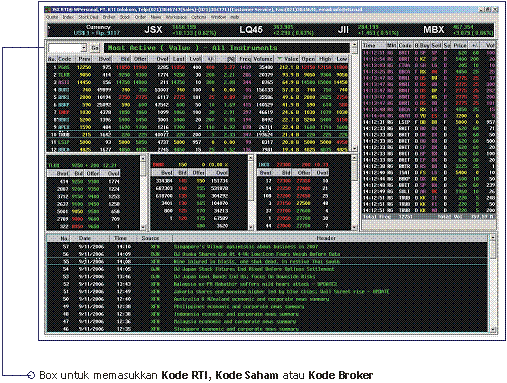Open news item 57 about Singapore
Screen dimensions: 507x383
coord(267,247)
